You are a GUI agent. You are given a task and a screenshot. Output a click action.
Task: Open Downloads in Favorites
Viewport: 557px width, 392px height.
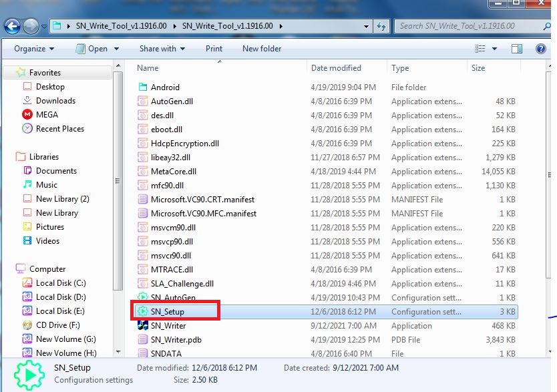pos(56,100)
